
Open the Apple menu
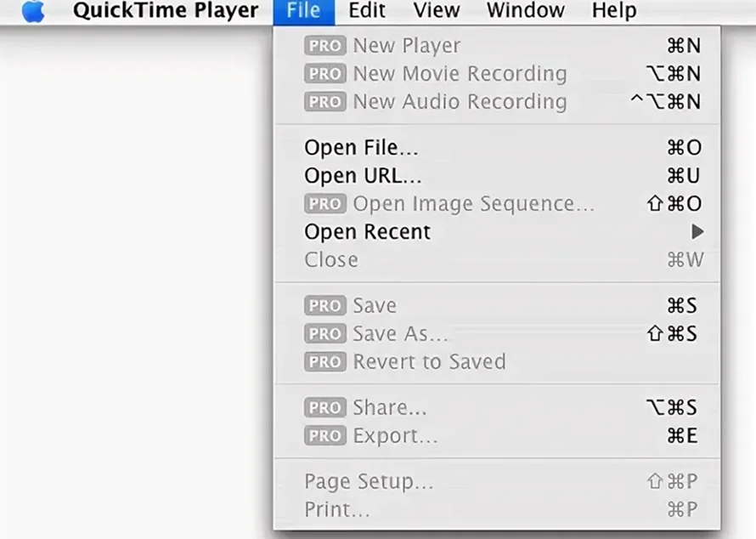33,10
